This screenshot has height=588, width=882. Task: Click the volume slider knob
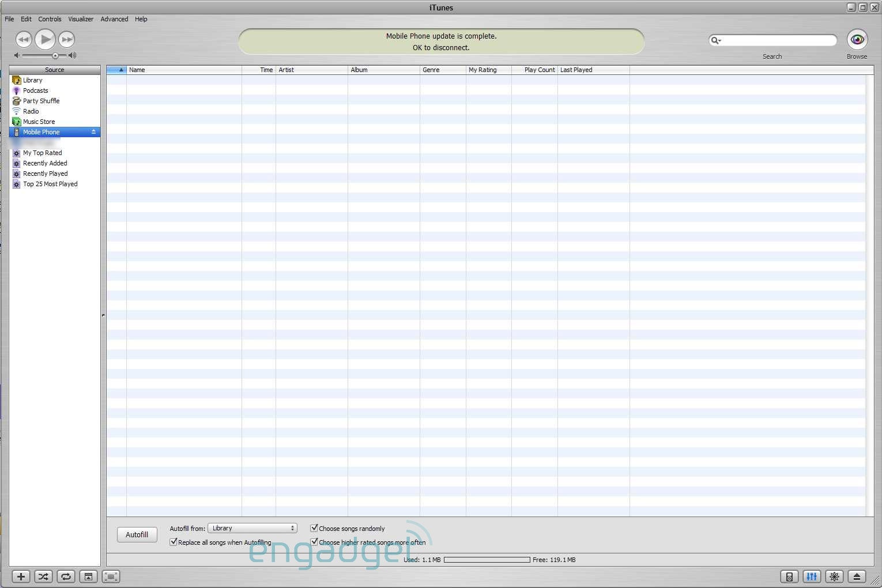(55, 56)
